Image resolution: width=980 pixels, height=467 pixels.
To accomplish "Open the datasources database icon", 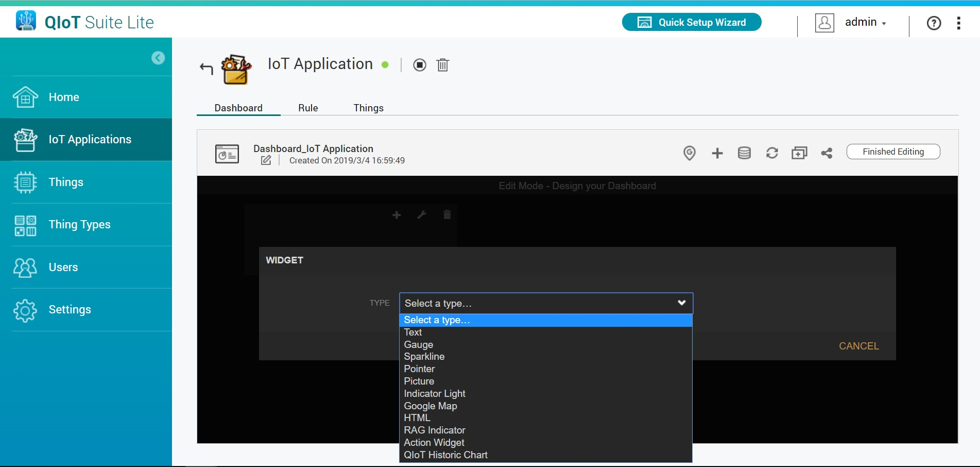I will [744, 153].
